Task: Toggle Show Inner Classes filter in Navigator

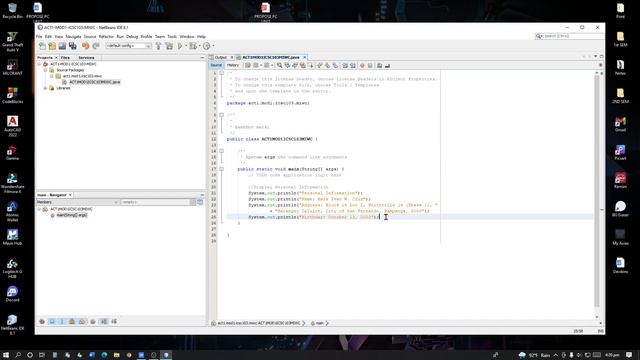Action: (82, 322)
